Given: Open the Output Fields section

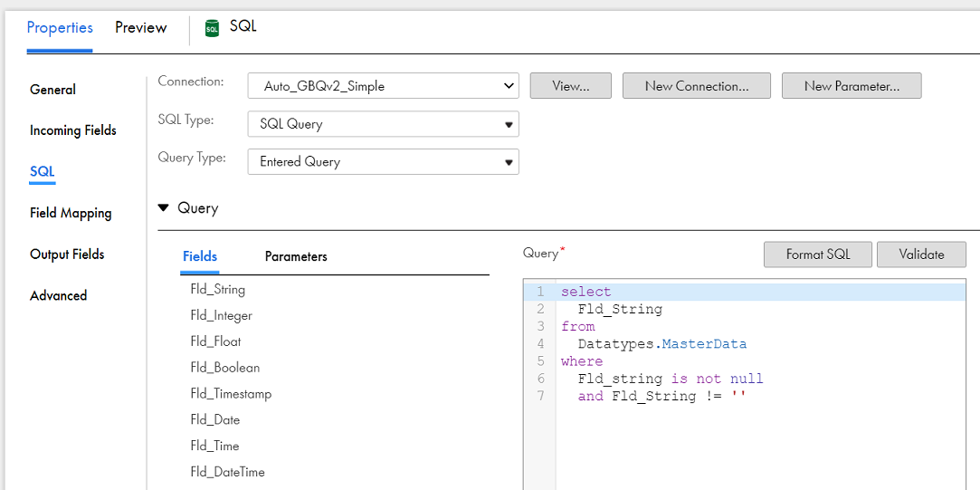Looking at the screenshot, I should [67, 255].
